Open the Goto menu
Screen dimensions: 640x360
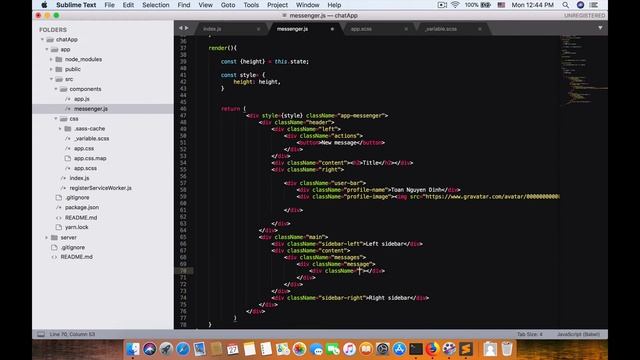pyautogui.click(x=228, y=5)
